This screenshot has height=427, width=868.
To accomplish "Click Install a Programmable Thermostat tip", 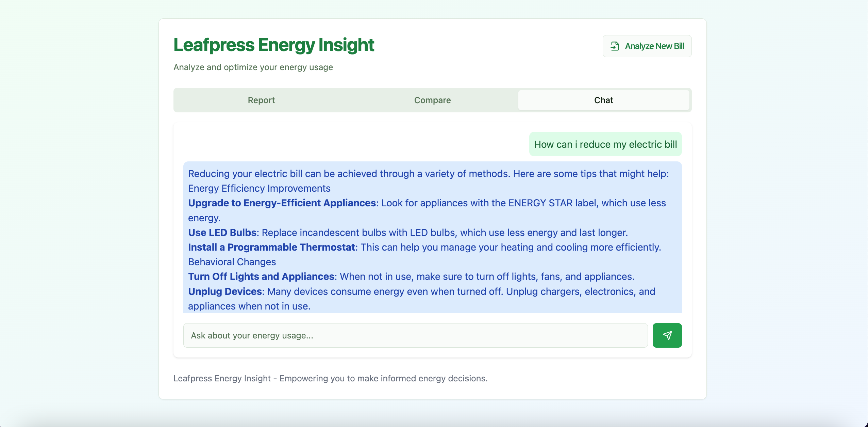I will click(271, 247).
